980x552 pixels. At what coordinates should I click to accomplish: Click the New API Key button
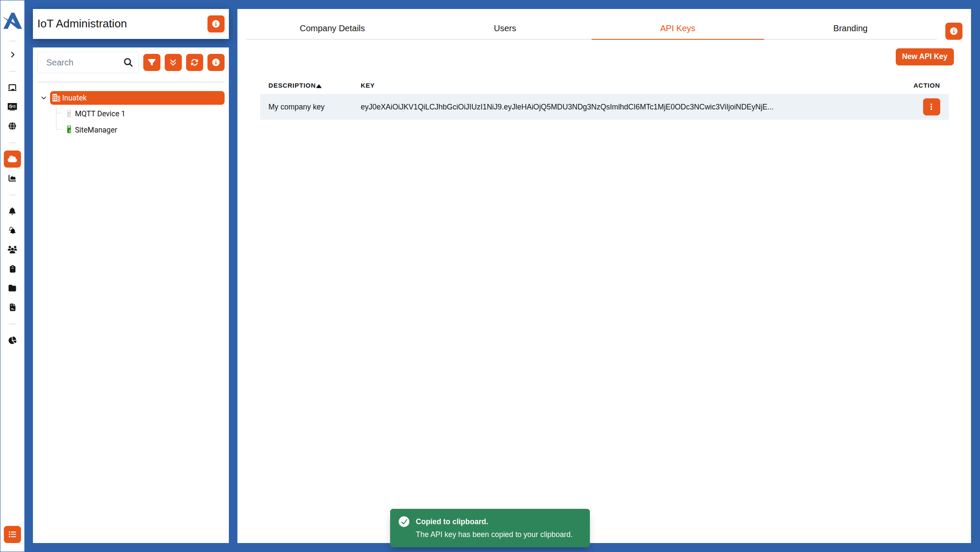point(924,56)
